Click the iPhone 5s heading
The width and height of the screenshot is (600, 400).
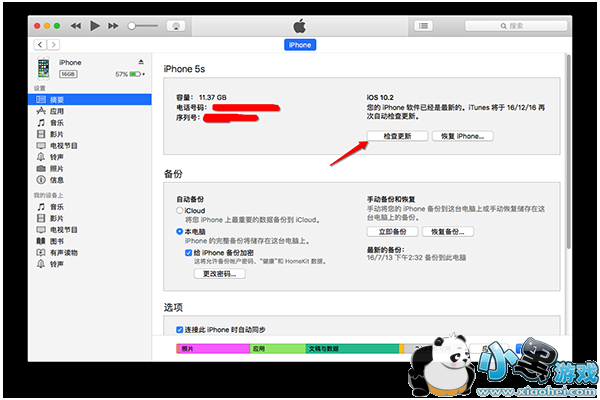pos(184,69)
